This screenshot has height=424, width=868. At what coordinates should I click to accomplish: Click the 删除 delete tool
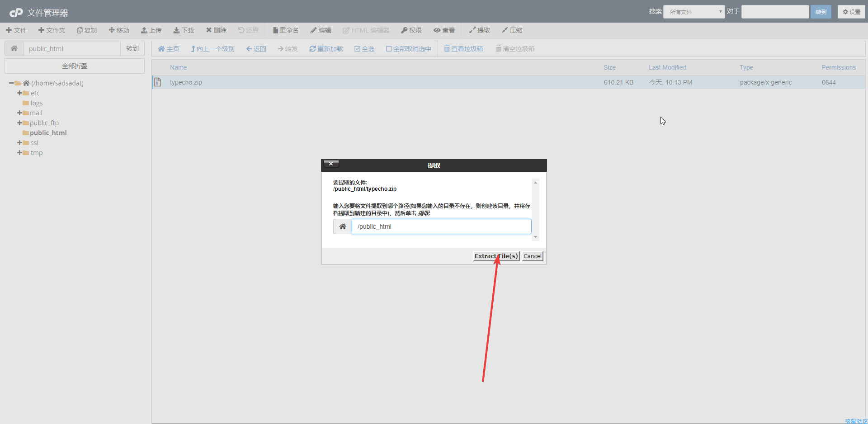click(x=216, y=30)
